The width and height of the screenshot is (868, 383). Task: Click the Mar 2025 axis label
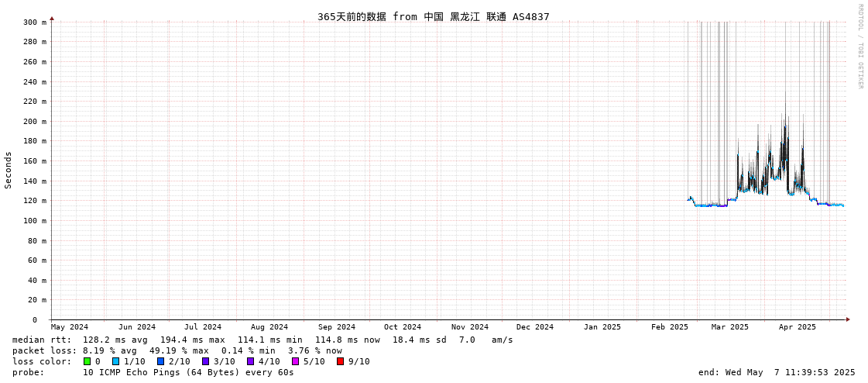[729, 327]
